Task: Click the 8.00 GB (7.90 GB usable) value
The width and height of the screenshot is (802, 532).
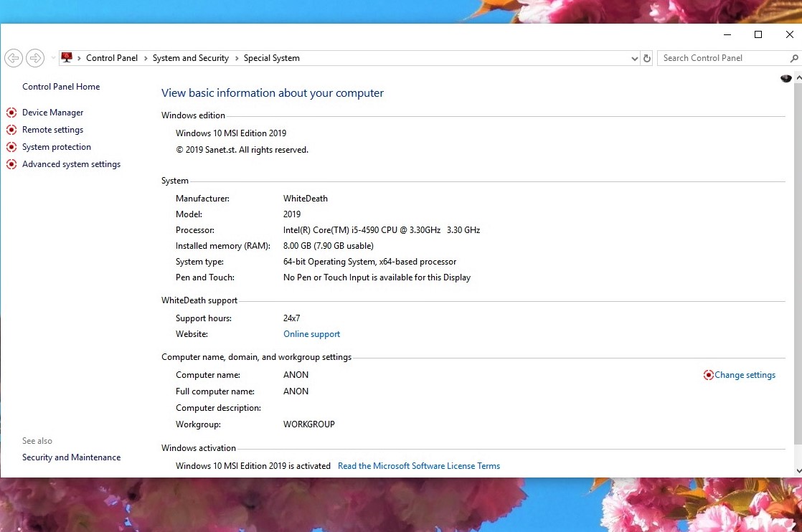Action: (x=329, y=246)
